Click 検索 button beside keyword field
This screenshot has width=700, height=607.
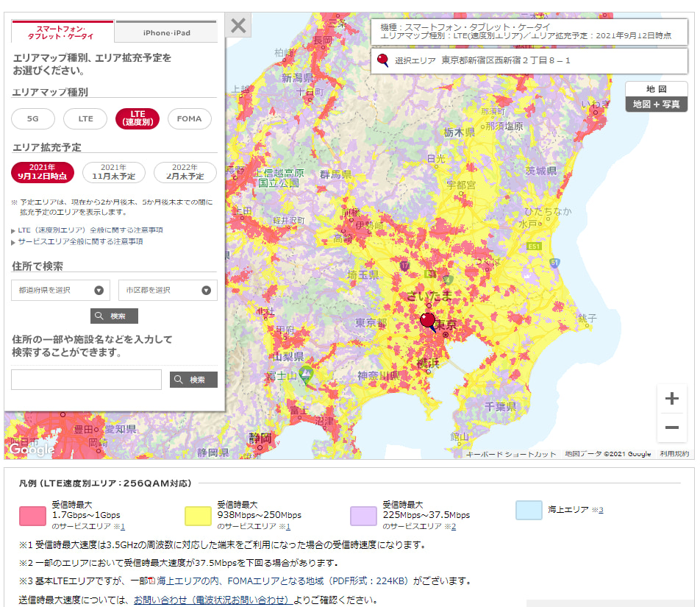pyautogui.click(x=194, y=380)
